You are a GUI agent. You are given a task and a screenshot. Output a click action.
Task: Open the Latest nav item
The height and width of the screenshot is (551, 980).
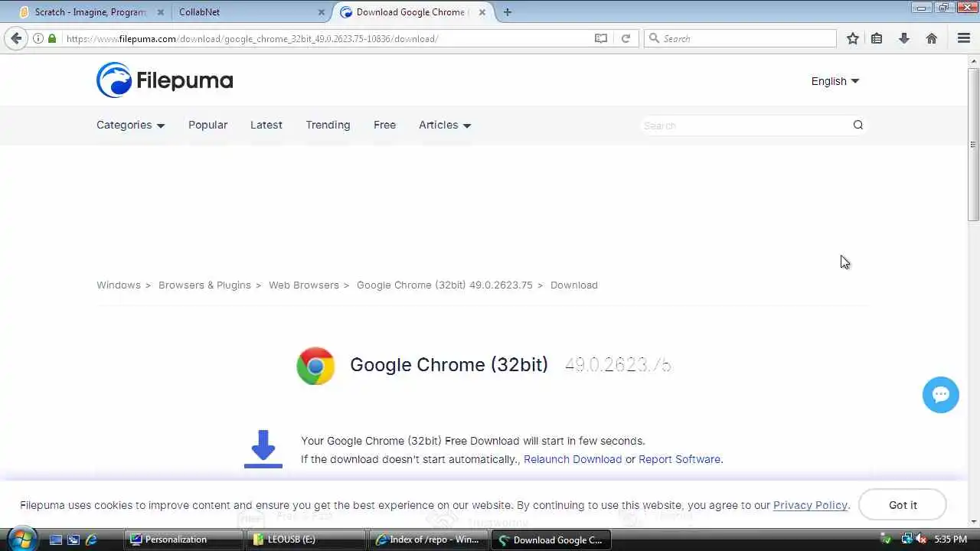pos(266,125)
